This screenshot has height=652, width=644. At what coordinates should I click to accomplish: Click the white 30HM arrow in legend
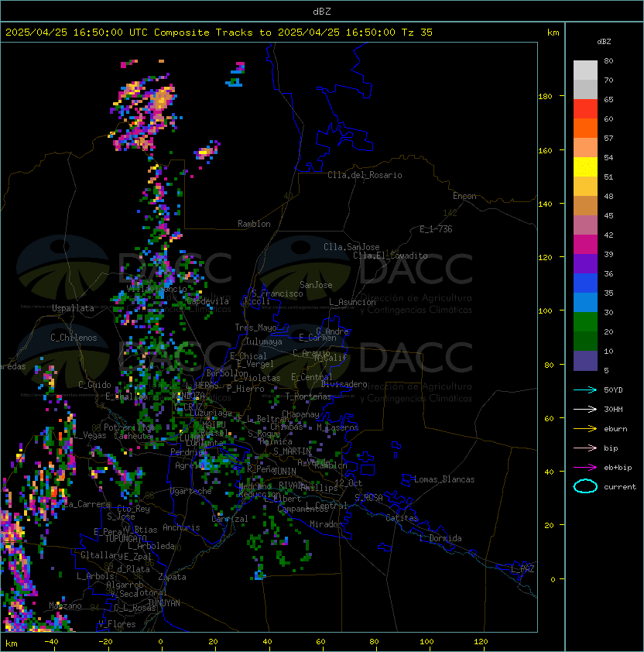(585, 409)
